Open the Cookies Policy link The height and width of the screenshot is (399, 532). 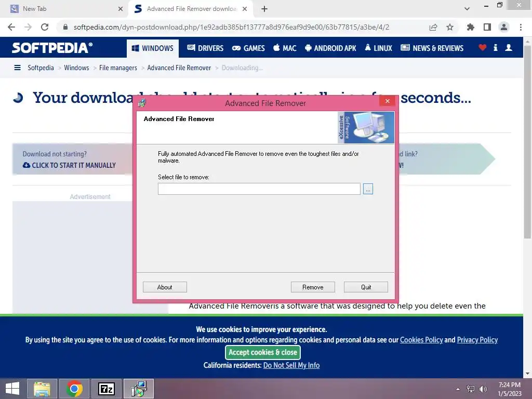pos(421,340)
